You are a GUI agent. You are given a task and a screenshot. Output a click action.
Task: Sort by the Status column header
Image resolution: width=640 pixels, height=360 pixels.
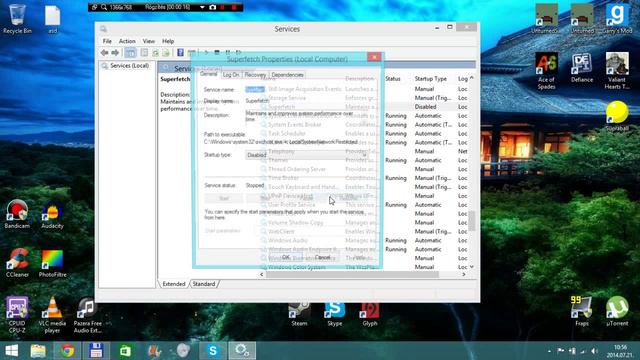point(393,78)
